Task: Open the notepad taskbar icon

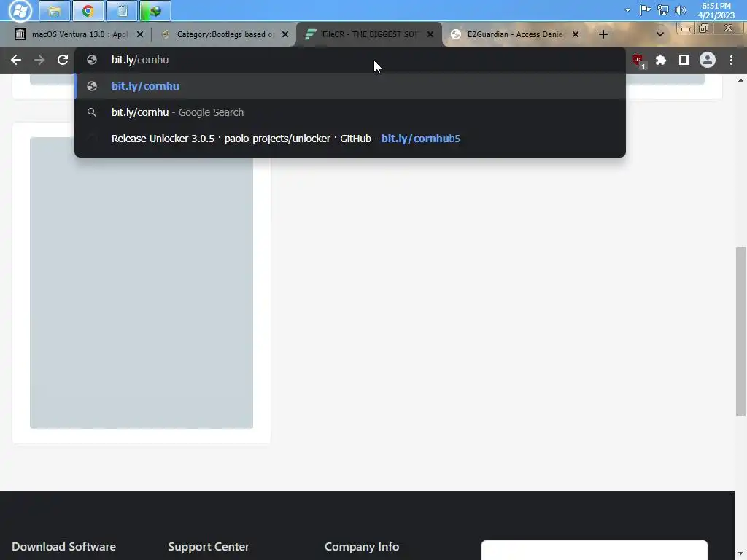Action: point(122,11)
